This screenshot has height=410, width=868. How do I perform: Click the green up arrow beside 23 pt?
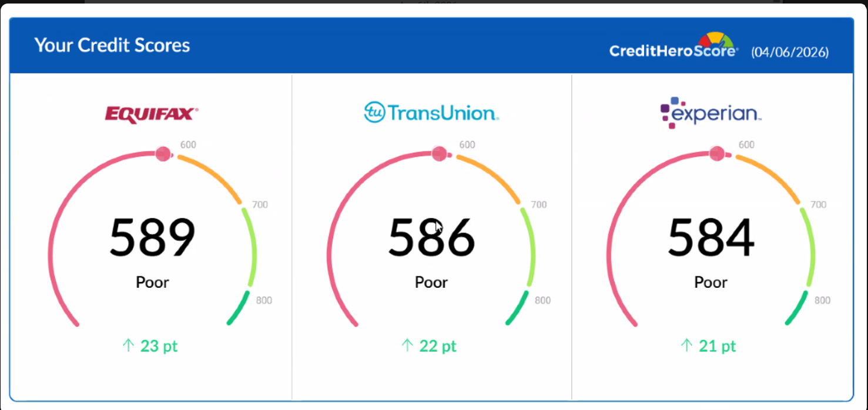(128, 345)
